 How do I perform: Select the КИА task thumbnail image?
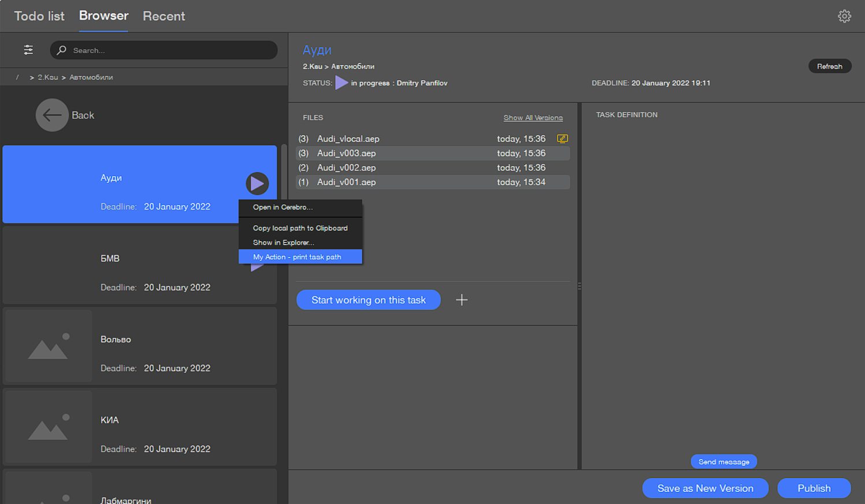point(49,427)
